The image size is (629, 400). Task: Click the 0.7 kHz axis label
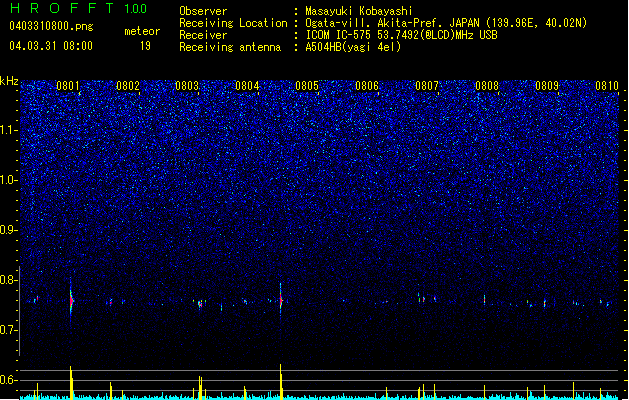click(x=9, y=330)
